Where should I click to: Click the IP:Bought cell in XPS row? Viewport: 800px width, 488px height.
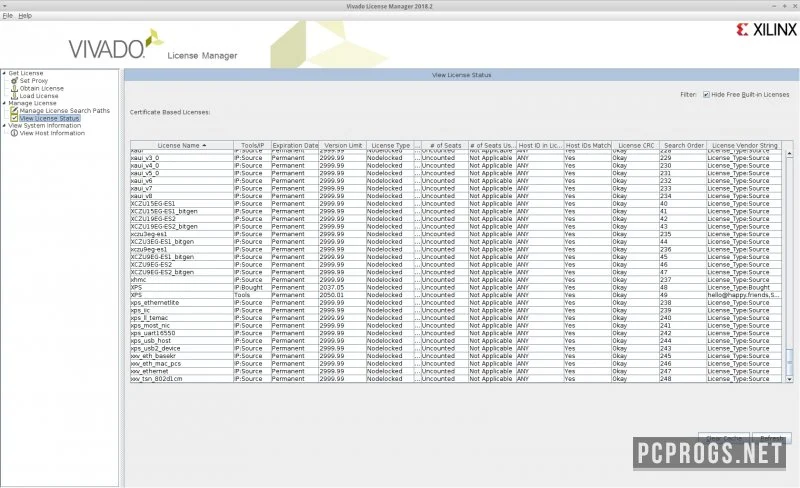click(252, 287)
